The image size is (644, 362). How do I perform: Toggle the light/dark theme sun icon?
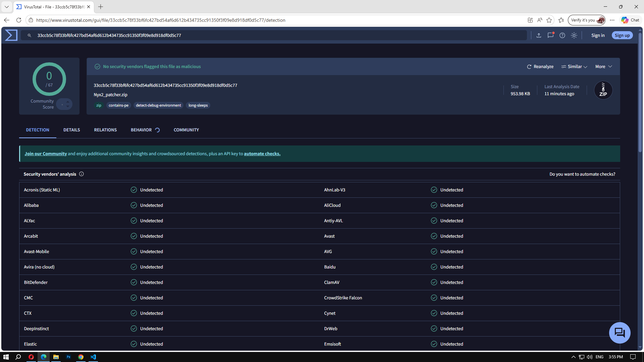tap(574, 35)
